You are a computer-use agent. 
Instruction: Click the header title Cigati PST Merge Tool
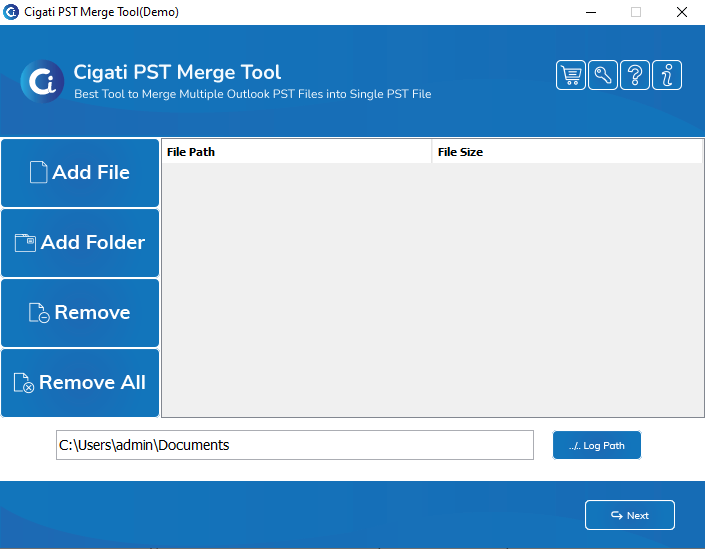[x=177, y=72]
